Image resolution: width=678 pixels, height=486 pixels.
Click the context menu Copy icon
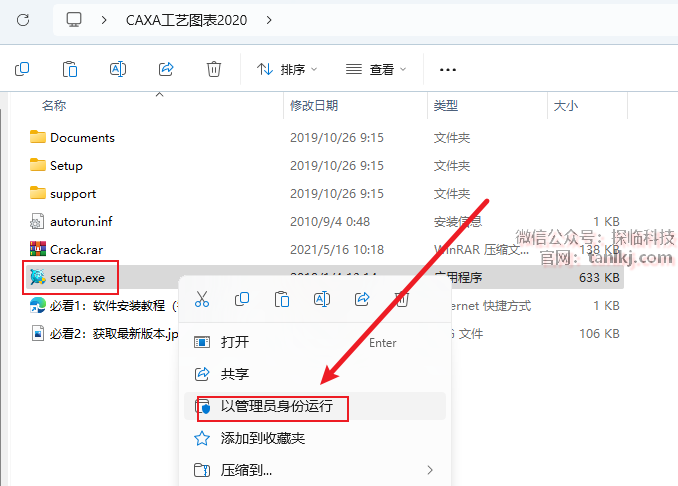[x=242, y=299]
